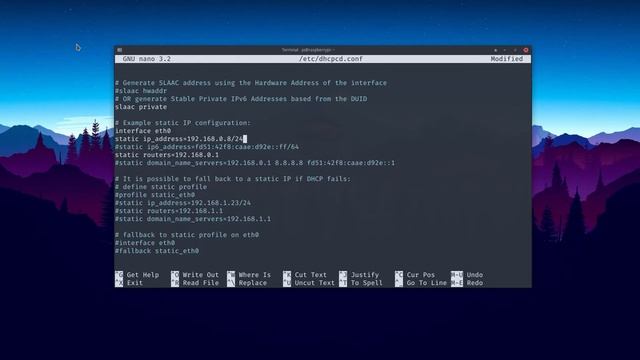Click the Cur Pos shortcut
This screenshot has width=640, height=360.
tap(415, 275)
